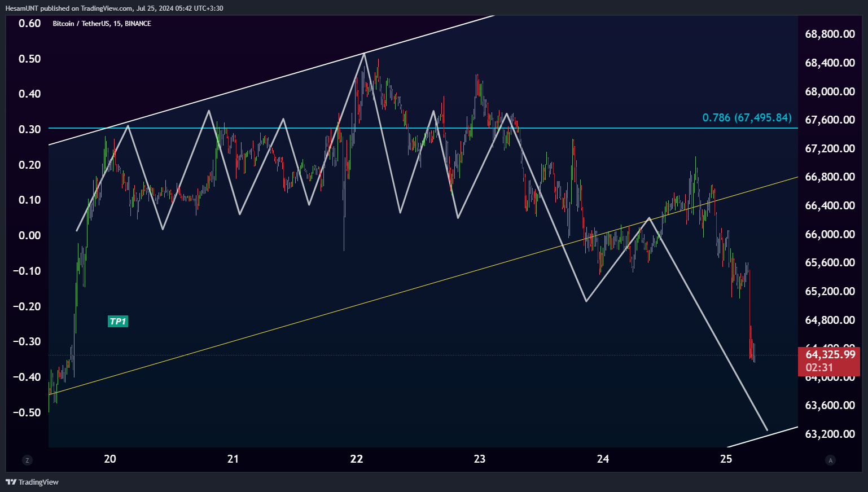Screen dimensions: 868x492
Task: Click the 67,600.00 price axis label
Action: point(830,120)
